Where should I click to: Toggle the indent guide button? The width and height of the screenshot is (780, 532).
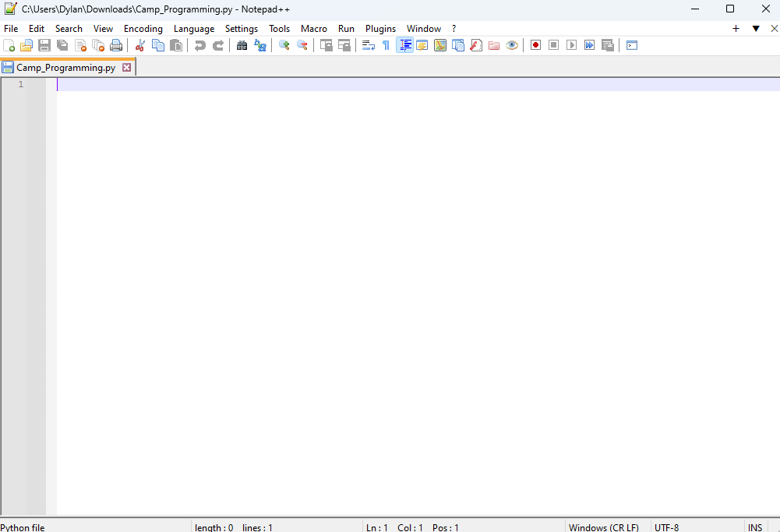(404, 45)
